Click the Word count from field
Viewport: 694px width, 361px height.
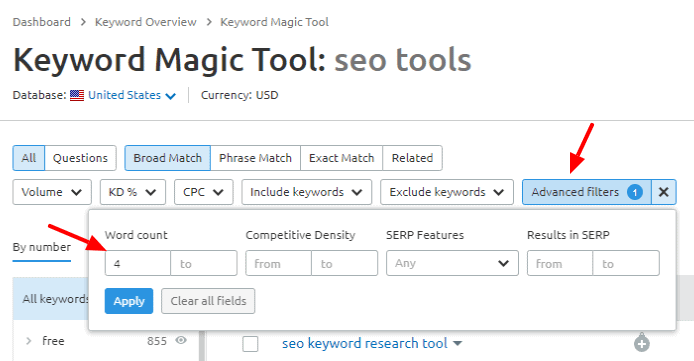pyautogui.click(x=138, y=264)
